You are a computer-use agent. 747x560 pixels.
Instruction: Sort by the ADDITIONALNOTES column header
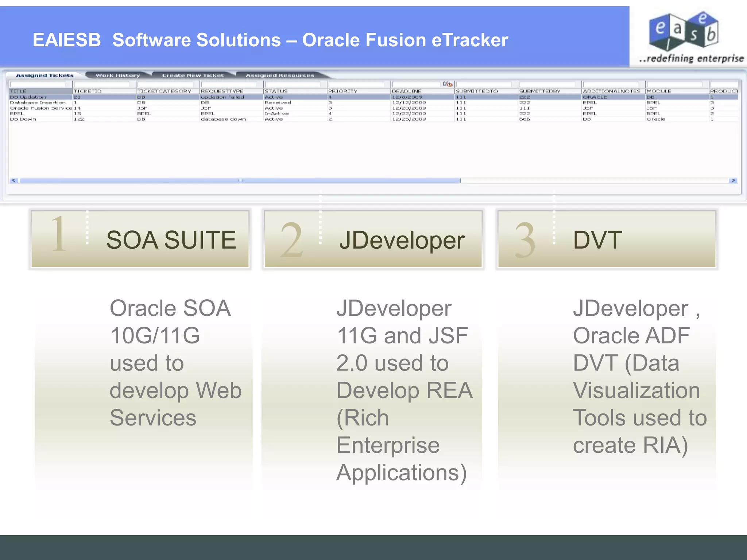pyautogui.click(x=614, y=91)
